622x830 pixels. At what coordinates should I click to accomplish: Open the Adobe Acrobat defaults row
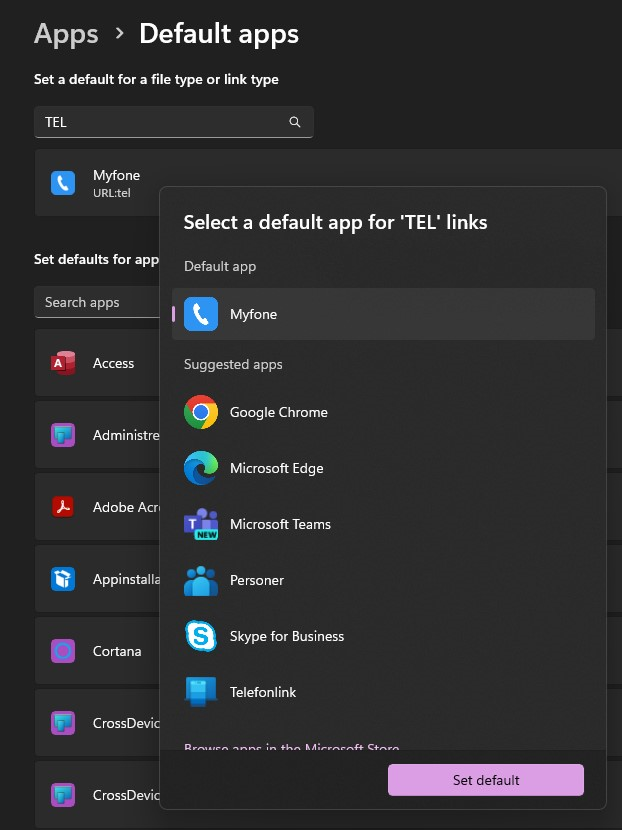(97, 507)
